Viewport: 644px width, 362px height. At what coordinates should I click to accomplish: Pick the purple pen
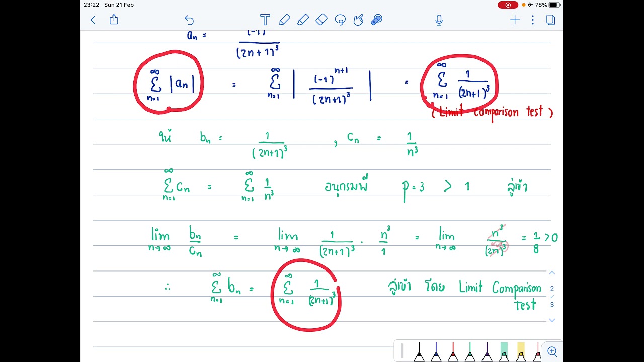(487, 352)
